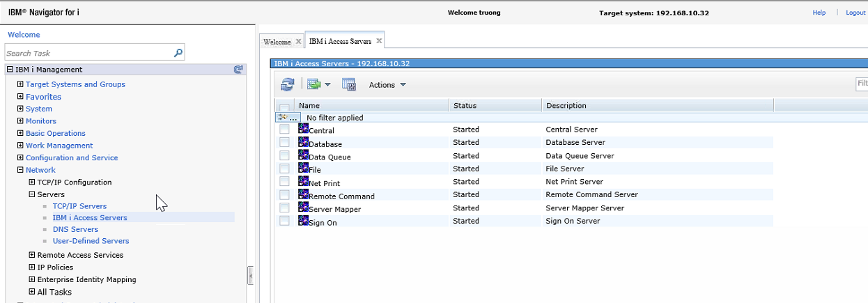The width and height of the screenshot is (868, 303).
Task: Select DNS Servers in the navigation tree
Action: 75,229
